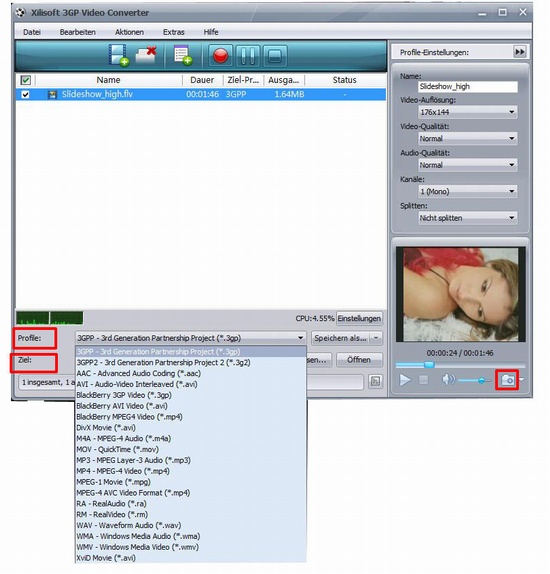
Task: Click the volume slider knob
Action: point(482,381)
